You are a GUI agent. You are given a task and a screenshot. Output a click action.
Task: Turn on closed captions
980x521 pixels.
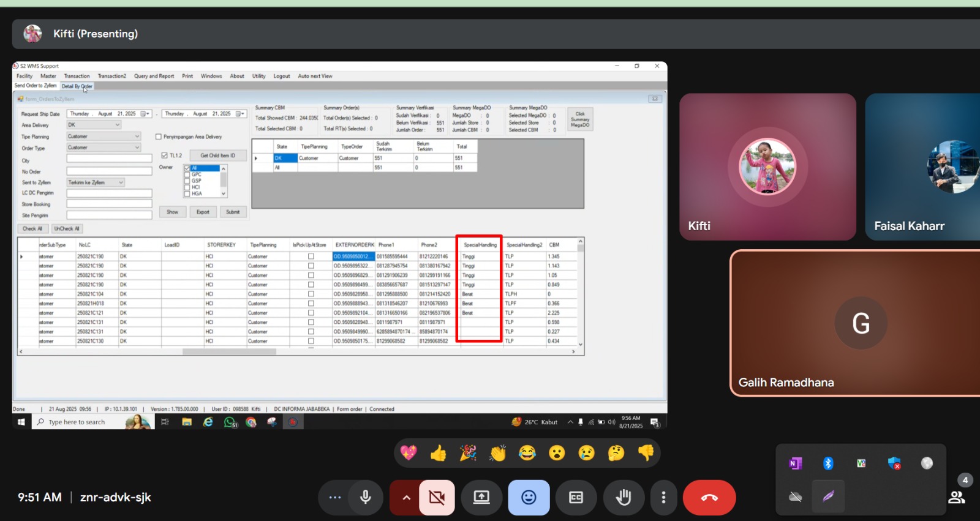click(x=576, y=498)
